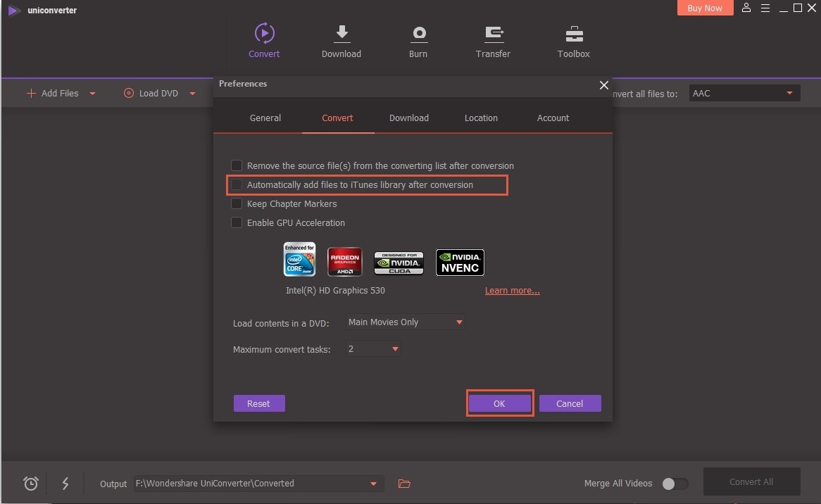This screenshot has width=821, height=504.
Task: Open the output folder icon
Action: 404,484
